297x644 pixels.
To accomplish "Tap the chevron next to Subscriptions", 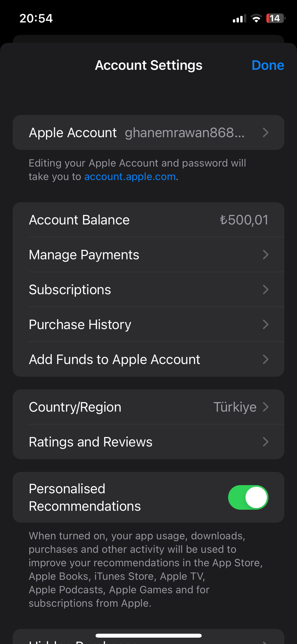I will pyautogui.click(x=266, y=289).
